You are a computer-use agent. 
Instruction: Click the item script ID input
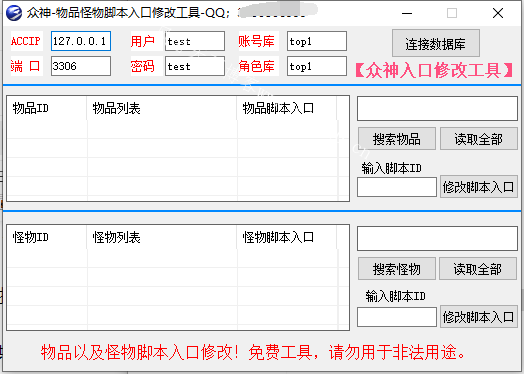[397, 187]
